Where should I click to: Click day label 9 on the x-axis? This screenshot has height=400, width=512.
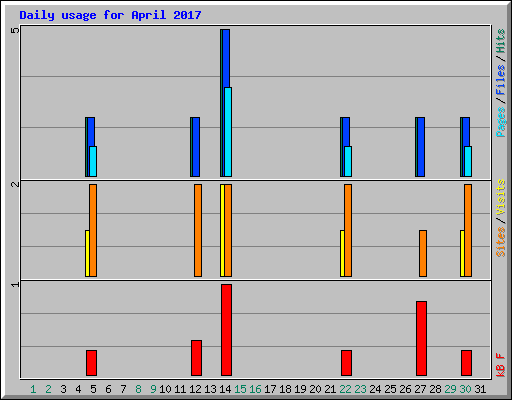coord(153,389)
